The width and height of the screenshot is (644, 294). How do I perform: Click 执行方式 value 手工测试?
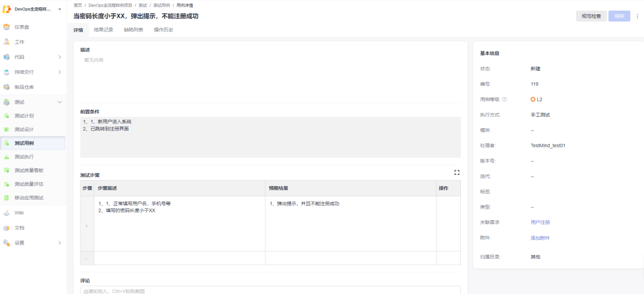[540, 114]
